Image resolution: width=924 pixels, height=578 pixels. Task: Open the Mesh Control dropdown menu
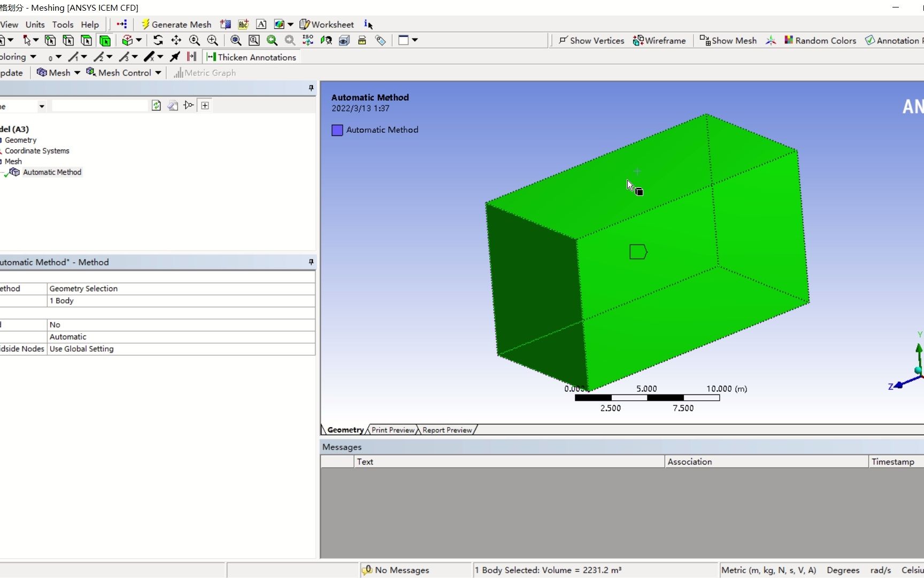tap(124, 73)
